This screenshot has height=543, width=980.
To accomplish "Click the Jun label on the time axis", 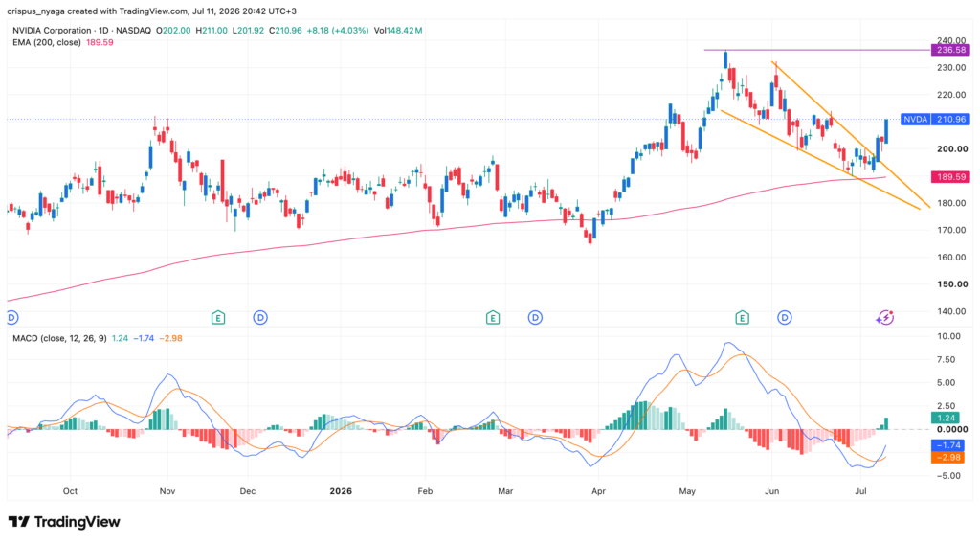I will [772, 491].
